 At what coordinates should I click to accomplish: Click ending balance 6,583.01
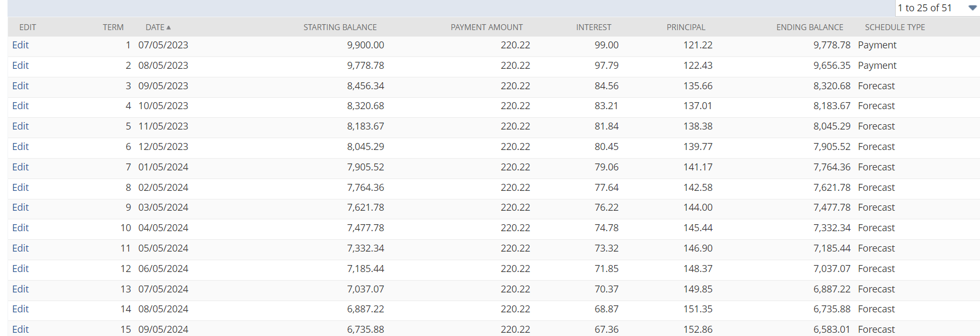coord(832,330)
